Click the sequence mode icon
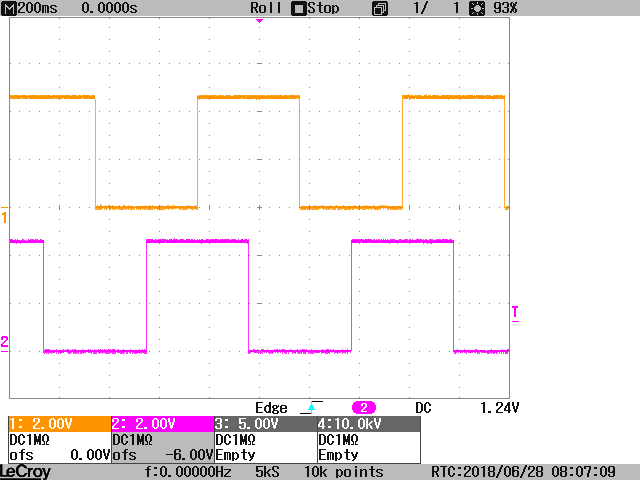 point(380,9)
